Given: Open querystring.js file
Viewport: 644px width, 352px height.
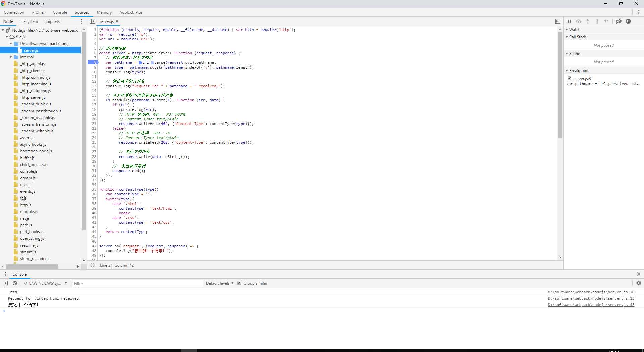Looking at the screenshot, I should pos(32,238).
